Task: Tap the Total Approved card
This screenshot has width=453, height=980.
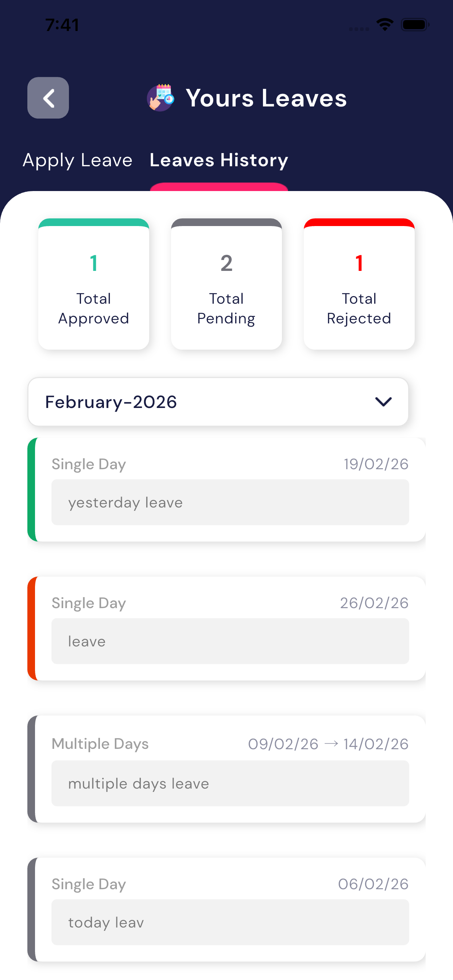Action: [x=94, y=284]
